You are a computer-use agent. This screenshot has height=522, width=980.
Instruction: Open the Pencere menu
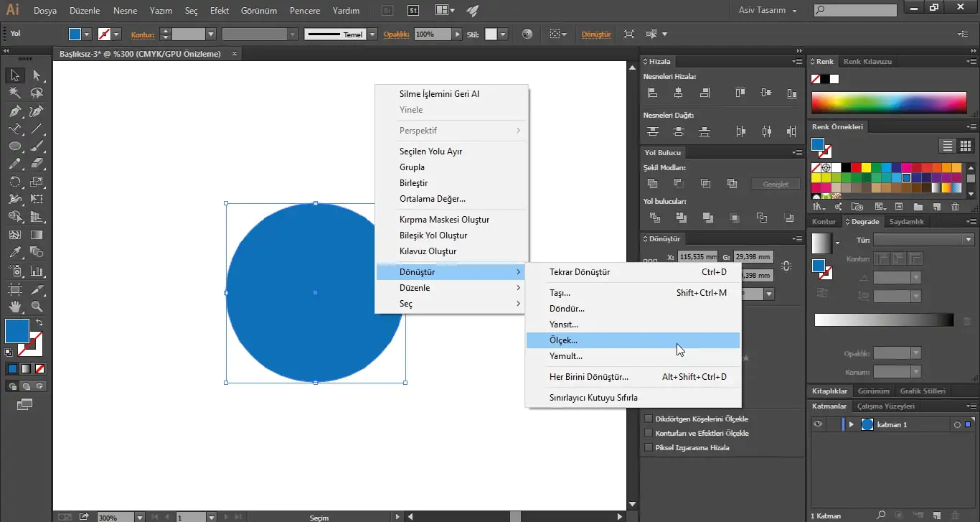(304, 11)
